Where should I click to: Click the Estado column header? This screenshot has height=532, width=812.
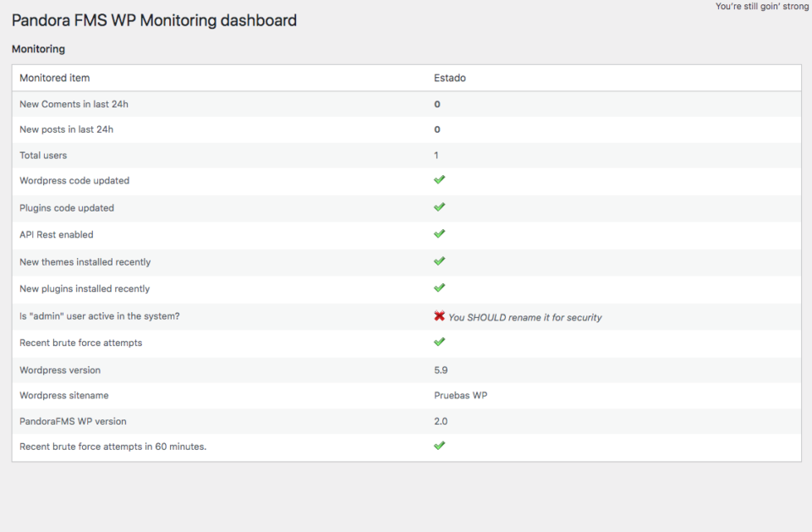[x=449, y=78]
